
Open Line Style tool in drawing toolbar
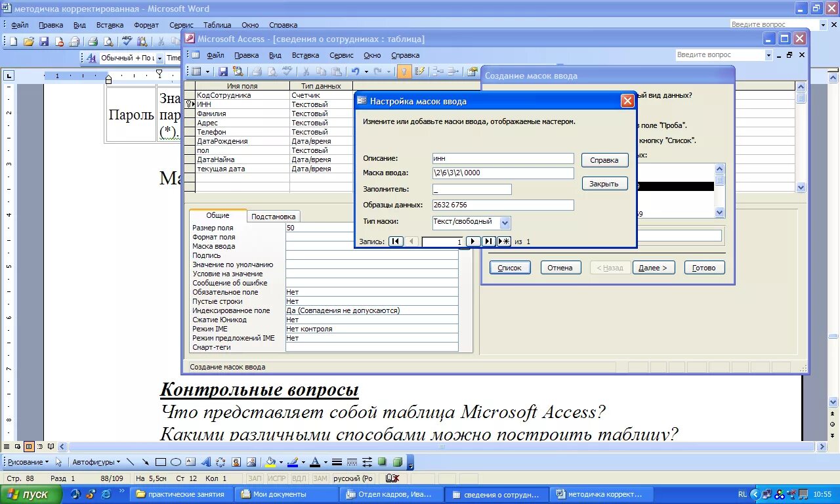point(337,462)
